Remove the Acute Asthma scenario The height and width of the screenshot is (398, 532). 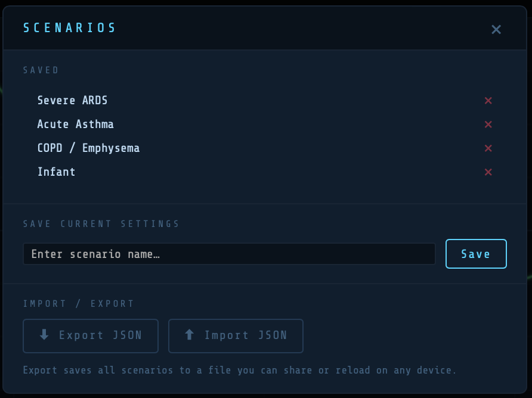pos(488,125)
